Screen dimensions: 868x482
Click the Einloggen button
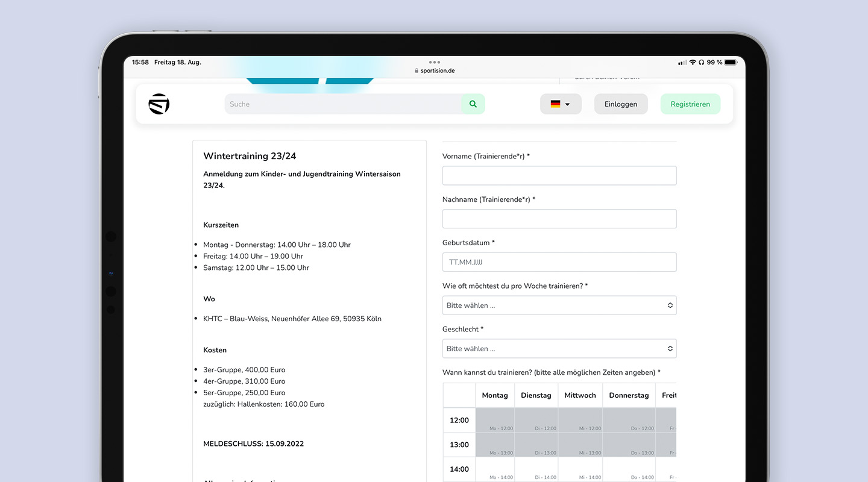click(621, 104)
